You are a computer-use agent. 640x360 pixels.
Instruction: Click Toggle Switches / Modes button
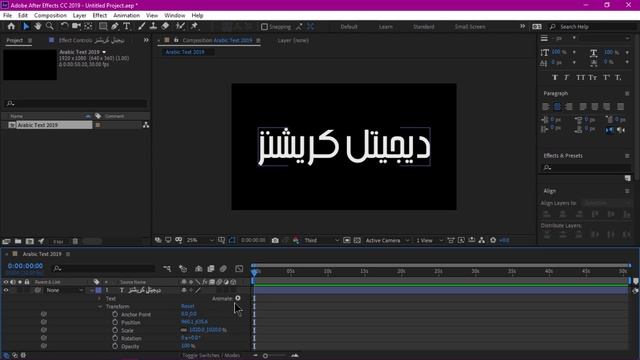point(211,356)
